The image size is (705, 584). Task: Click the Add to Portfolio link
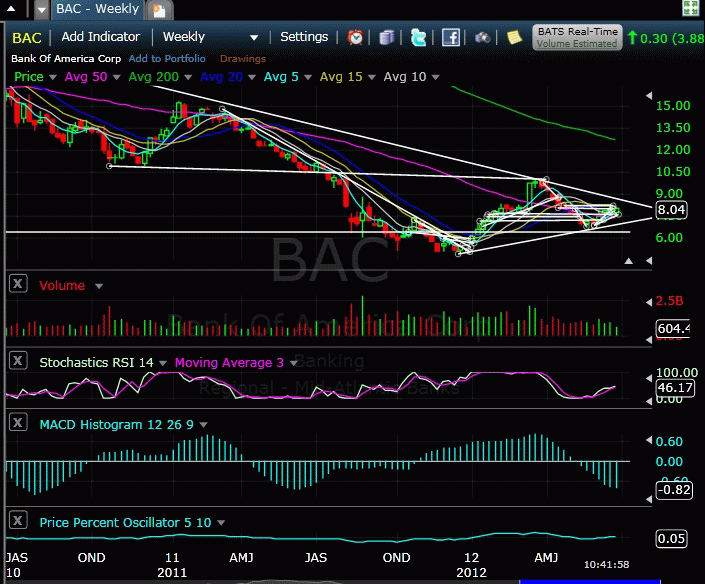tap(166, 59)
